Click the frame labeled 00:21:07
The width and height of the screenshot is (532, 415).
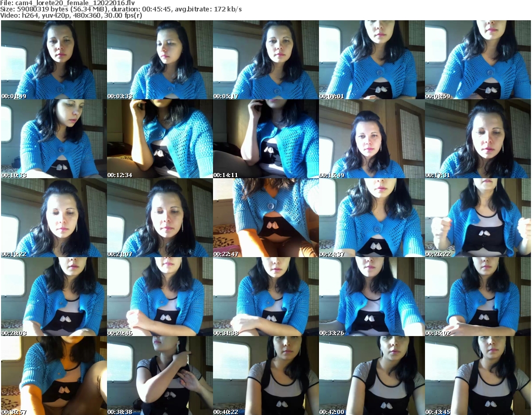tap(160, 218)
